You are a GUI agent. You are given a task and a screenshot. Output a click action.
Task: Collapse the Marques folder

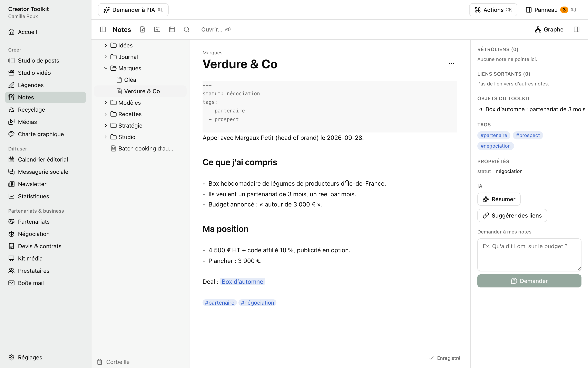[x=106, y=68]
